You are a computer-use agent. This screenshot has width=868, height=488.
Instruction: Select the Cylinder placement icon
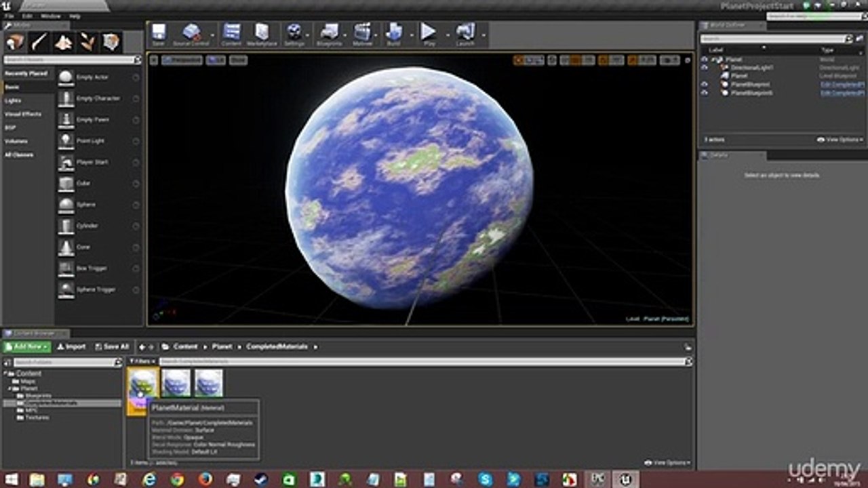66,226
